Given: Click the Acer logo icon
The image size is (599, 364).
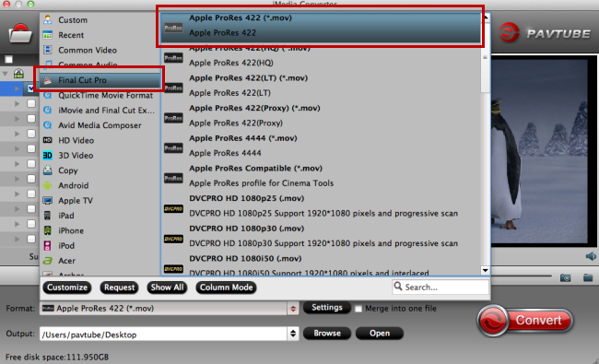Looking at the screenshot, I should coord(48,261).
